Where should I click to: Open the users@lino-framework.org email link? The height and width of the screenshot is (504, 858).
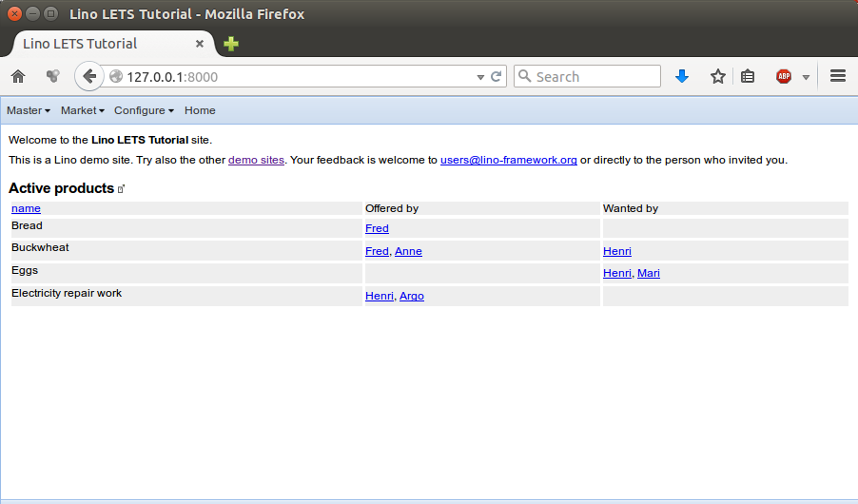point(508,160)
